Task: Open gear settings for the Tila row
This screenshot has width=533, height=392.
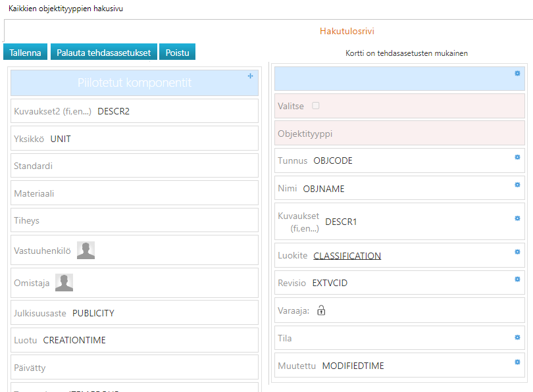Action: (517, 337)
